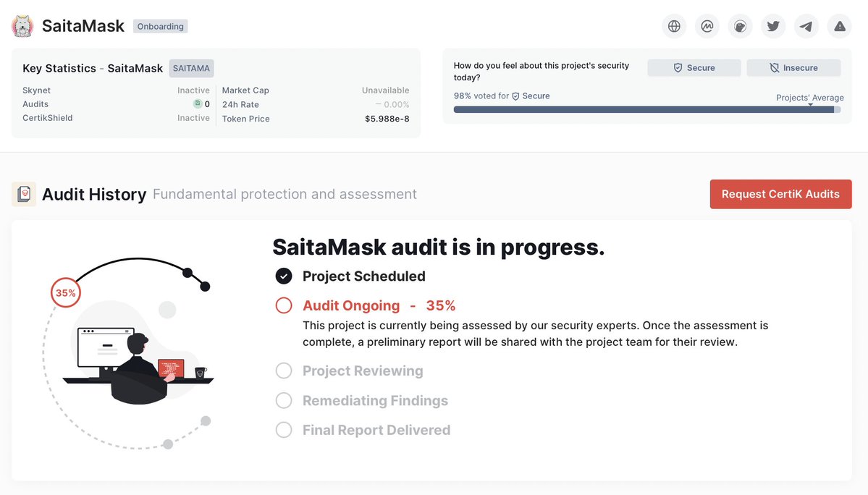
Task: Click the 35% progress circle badge
Action: click(x=65, y=292)
